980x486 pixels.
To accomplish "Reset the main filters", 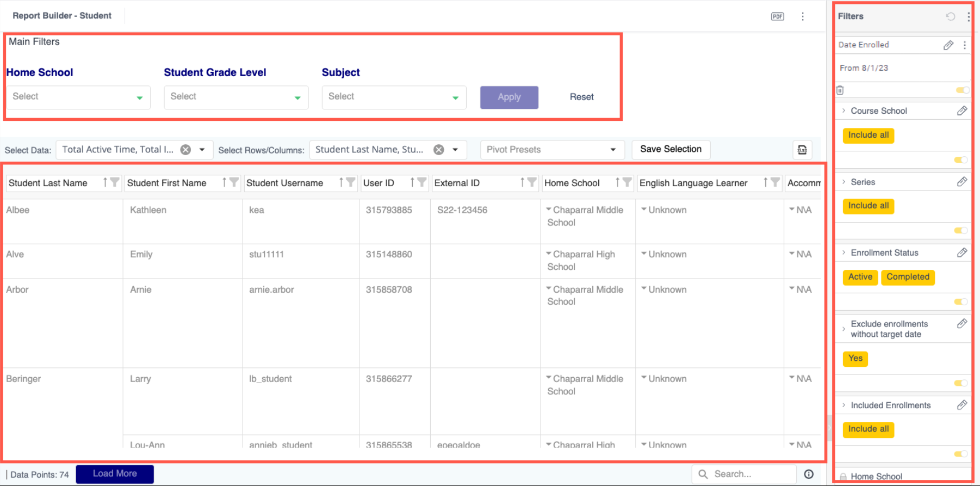I will (581, 97).
